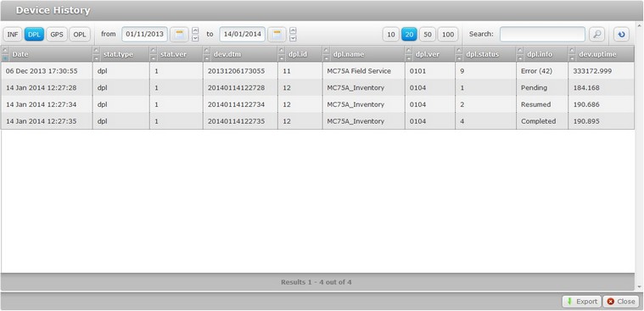The height and width of the screenshot is (311, 644).
Task: Decrement the 'from' date down arrow
Action: pyautogui.click(x=195, y=38)
